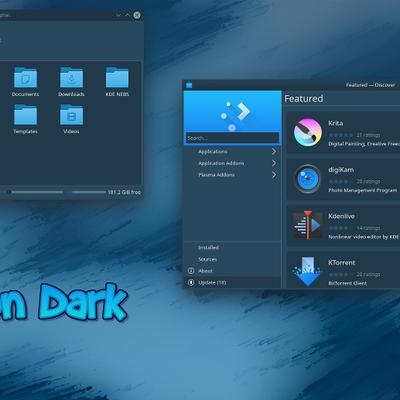The width and height of the screenshot is (400, 400).
Task: Expand the Applications category arrow
Action: (x=274, y=151)
